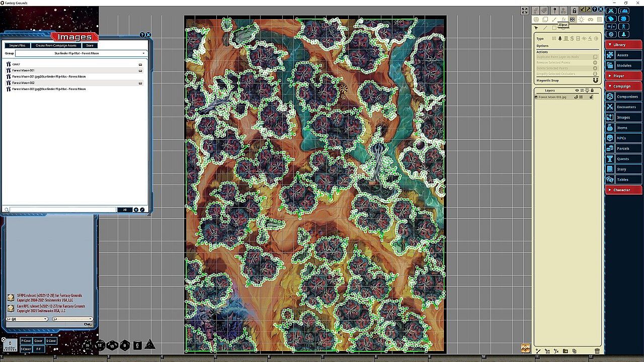
Task: Click the Images search input field
Action: pos(63,210)
